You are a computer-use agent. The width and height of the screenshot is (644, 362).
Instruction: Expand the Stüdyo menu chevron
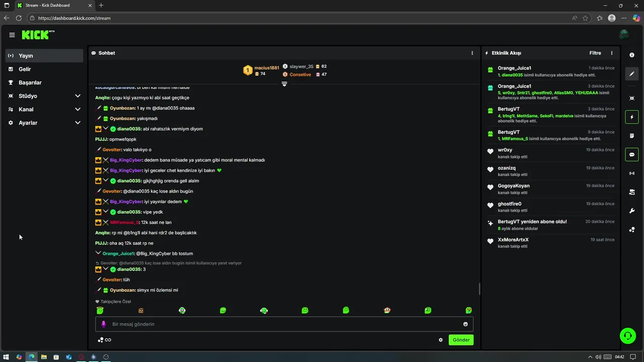77,96
